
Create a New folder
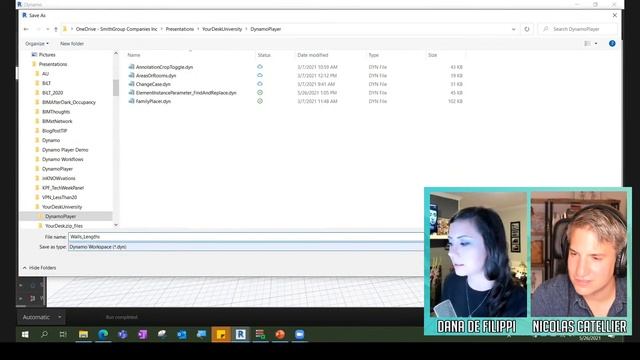click(x=72, y=43)
